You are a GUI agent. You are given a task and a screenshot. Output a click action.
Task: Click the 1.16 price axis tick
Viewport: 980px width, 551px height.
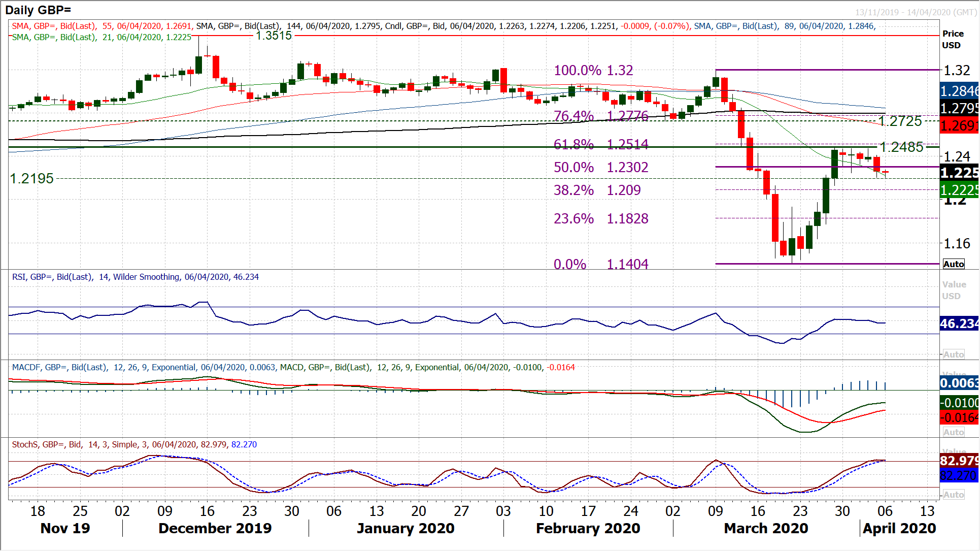pyautogui.click(x=957, y=243)
